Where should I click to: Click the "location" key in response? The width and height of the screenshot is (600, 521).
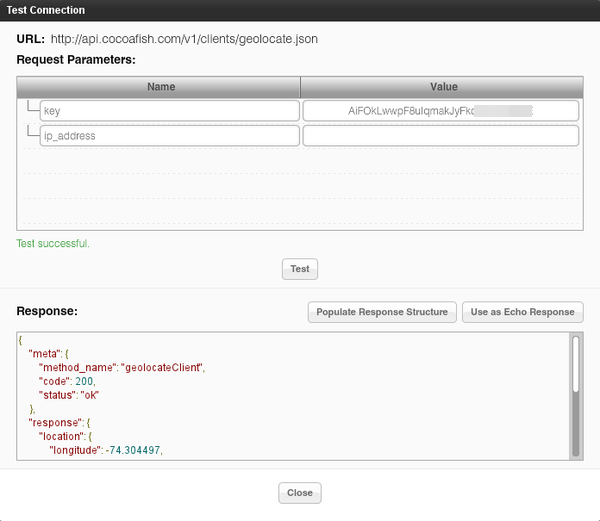(x=60, y=436)
